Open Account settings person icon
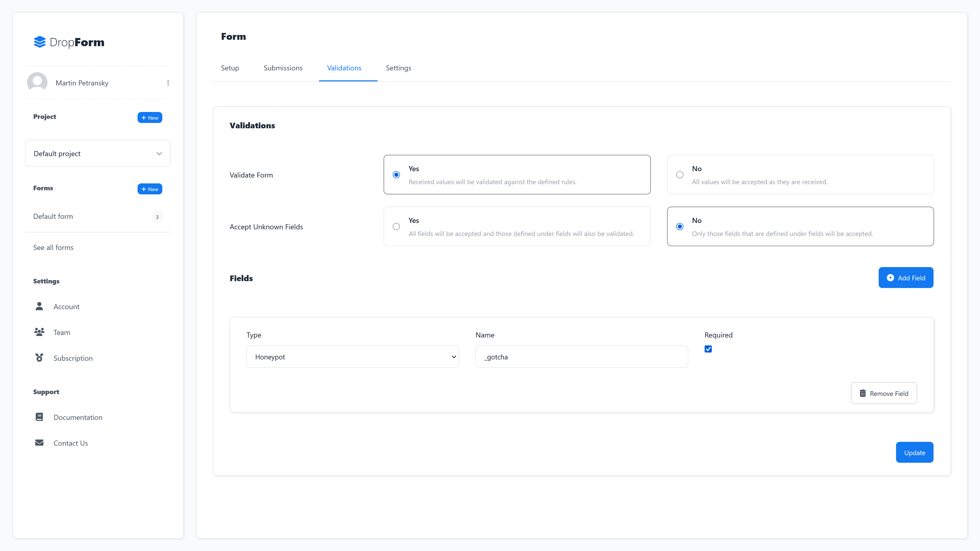This screenshot has height=551, width=980. coord(39,306)
